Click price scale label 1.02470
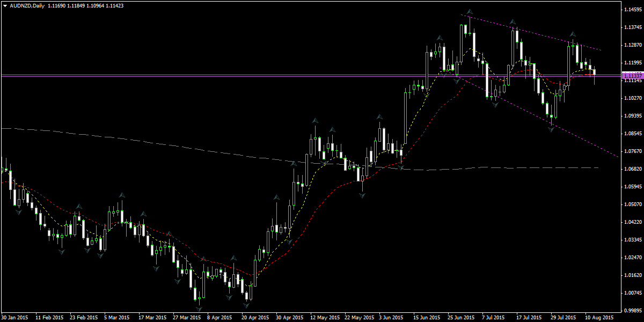644x322 pixels. point(633,258)
